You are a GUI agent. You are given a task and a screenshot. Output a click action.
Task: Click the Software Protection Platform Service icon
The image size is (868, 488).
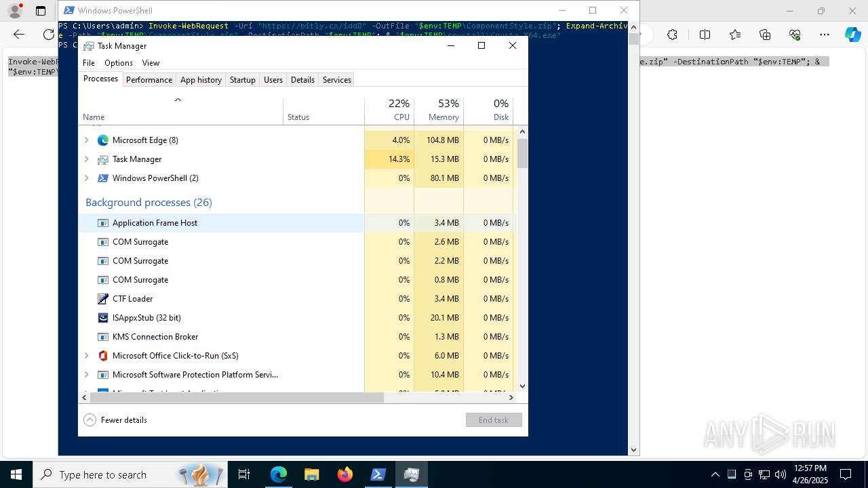[103, 375]
